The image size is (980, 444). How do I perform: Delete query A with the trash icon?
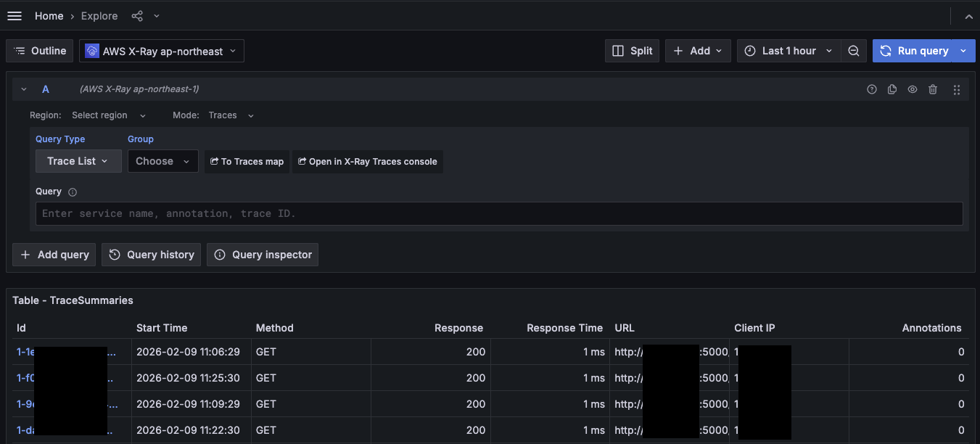tap(933, 89)
